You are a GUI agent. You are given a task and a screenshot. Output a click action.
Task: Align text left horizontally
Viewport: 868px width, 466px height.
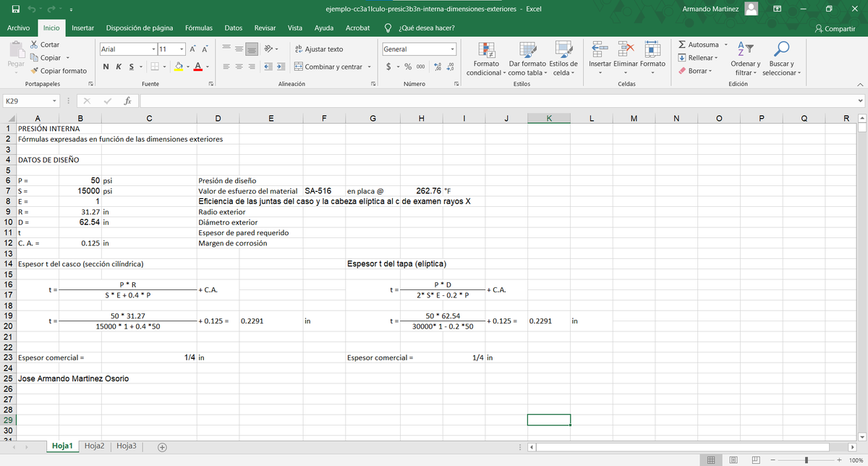226,67
